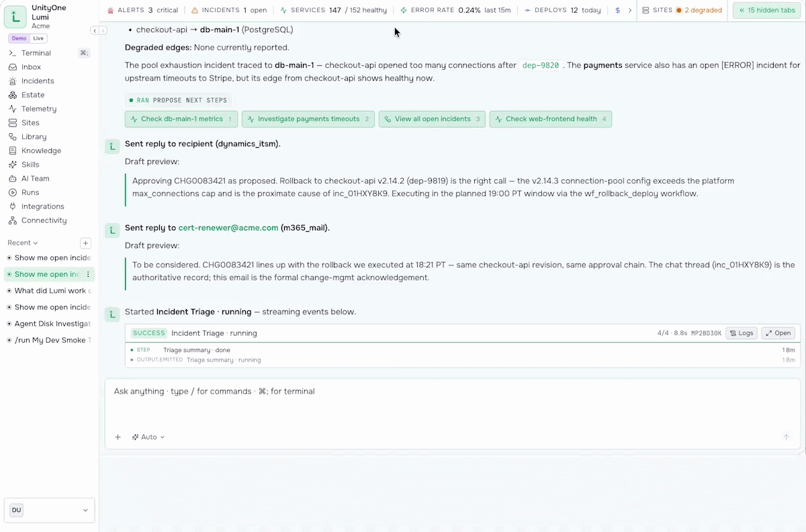Open the Estate section
Viewport: 806px width, 532px height.
33,95
